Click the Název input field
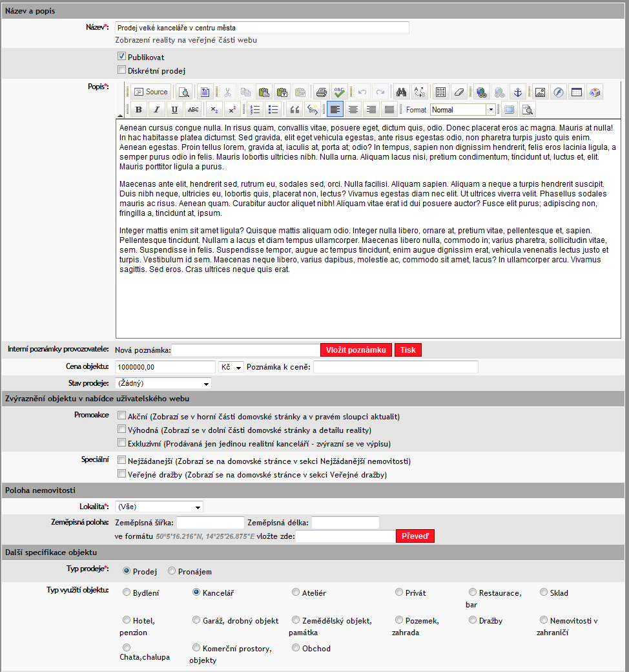Screen dimensions: 629x672 [262, 28]
